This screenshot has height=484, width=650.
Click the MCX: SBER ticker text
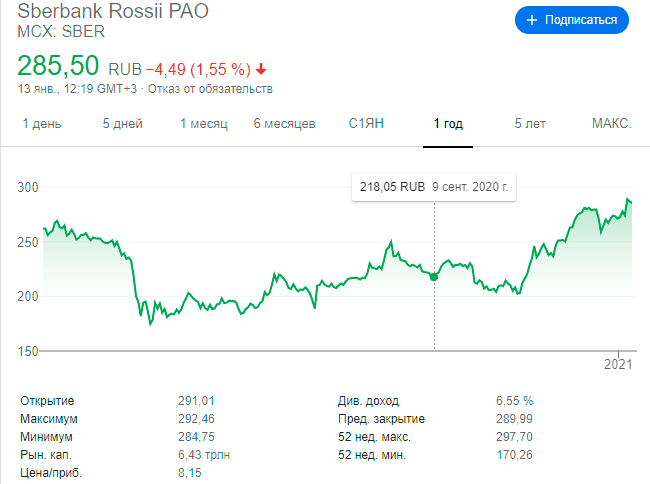(x=61, y=32)
